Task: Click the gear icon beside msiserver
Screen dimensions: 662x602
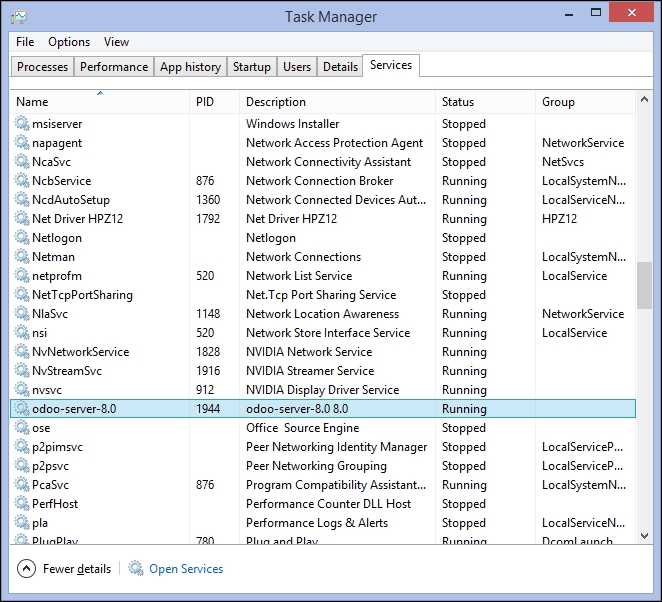Action: tap(22, 123)
